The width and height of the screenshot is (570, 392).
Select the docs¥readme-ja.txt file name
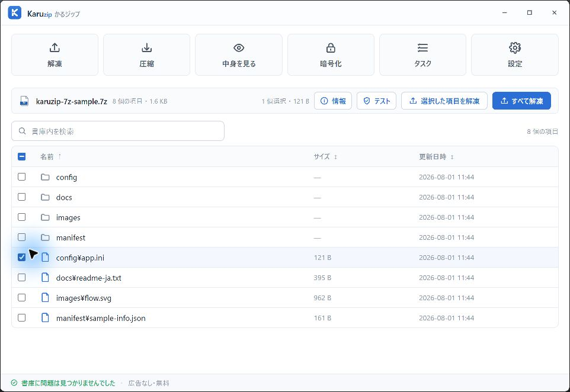(x=89, y=278)
